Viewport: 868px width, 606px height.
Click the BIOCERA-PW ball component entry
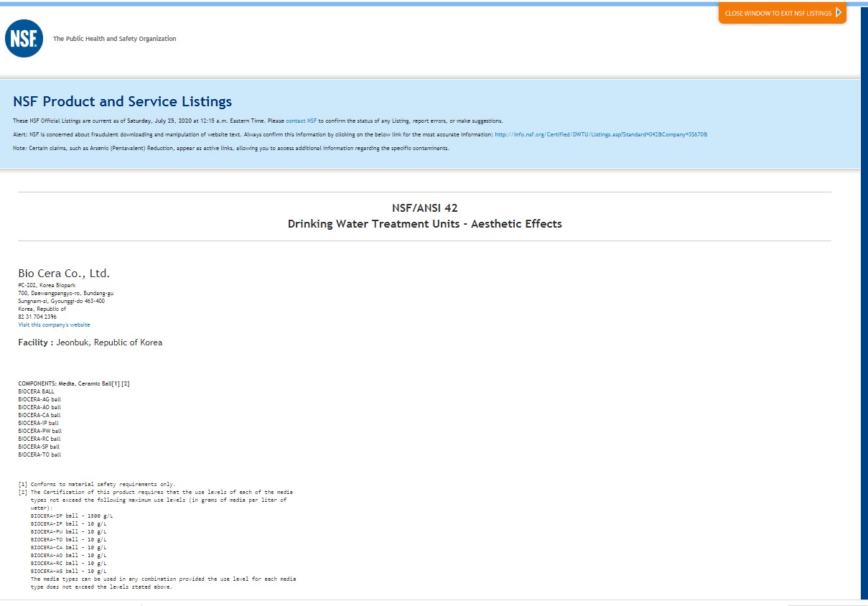(40, 431)
